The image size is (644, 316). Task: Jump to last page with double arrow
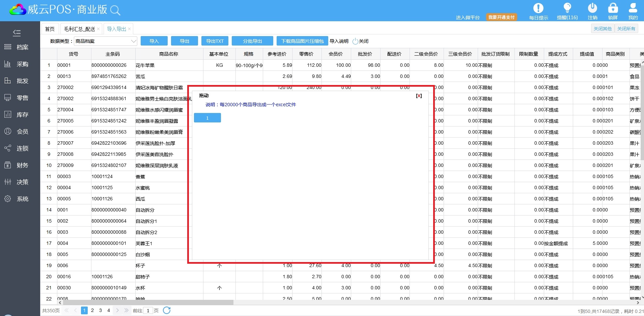tap(127, 310)
